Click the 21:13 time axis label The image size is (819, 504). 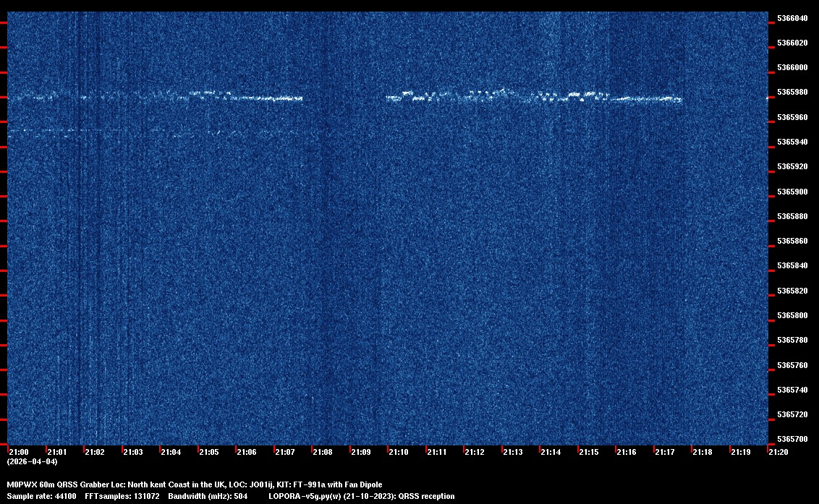tap(512, 452)
